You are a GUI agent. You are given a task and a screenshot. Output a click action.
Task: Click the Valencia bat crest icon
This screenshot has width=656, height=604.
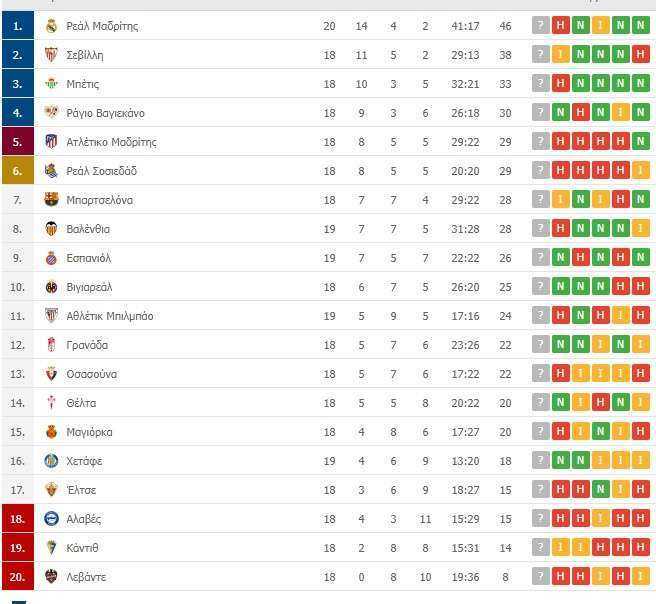51,229
